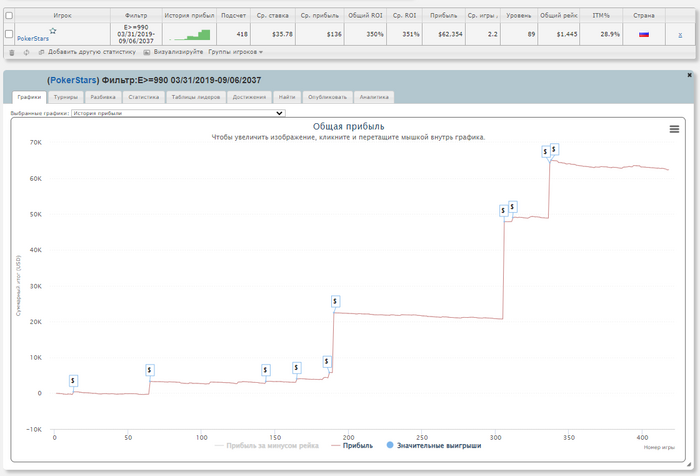Viewport: 700px width, 476px height.
Task: Click the favorite star above PokerStars
Action: 53,31
